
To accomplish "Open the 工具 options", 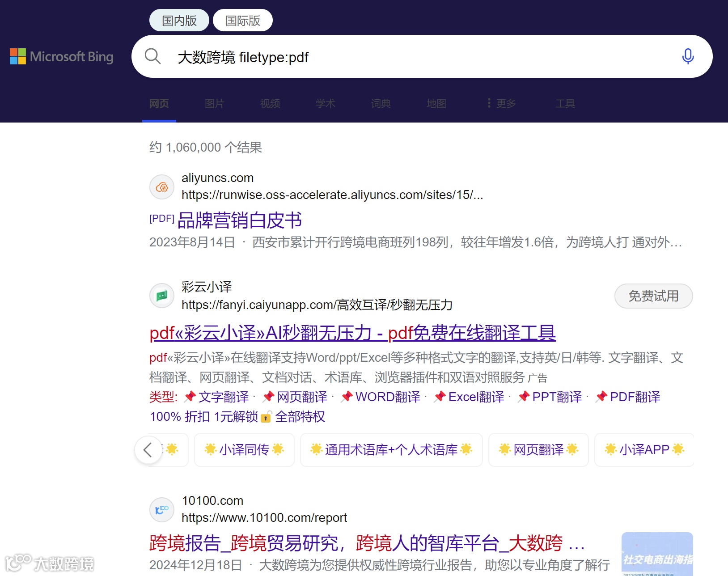I will point(565,103).
